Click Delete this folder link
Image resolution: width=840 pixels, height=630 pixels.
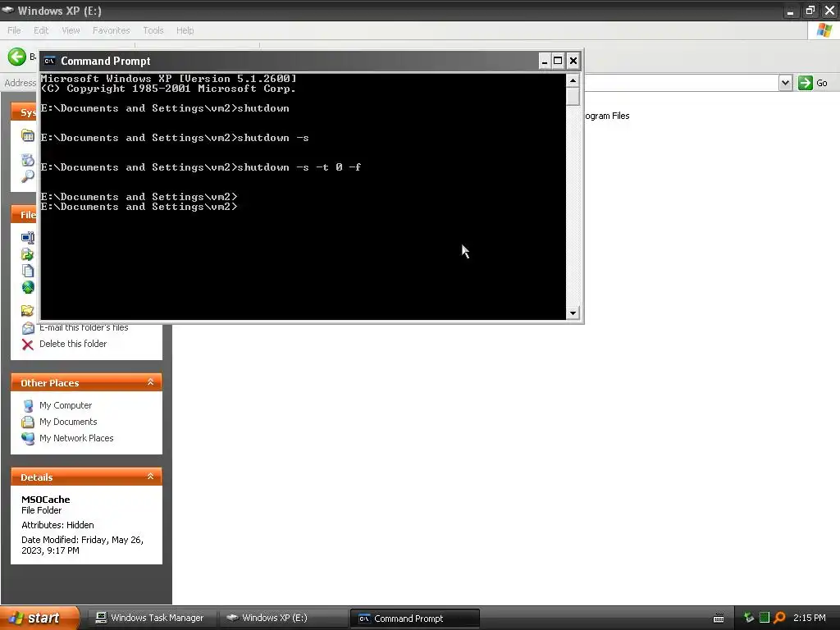click(73, 344)
